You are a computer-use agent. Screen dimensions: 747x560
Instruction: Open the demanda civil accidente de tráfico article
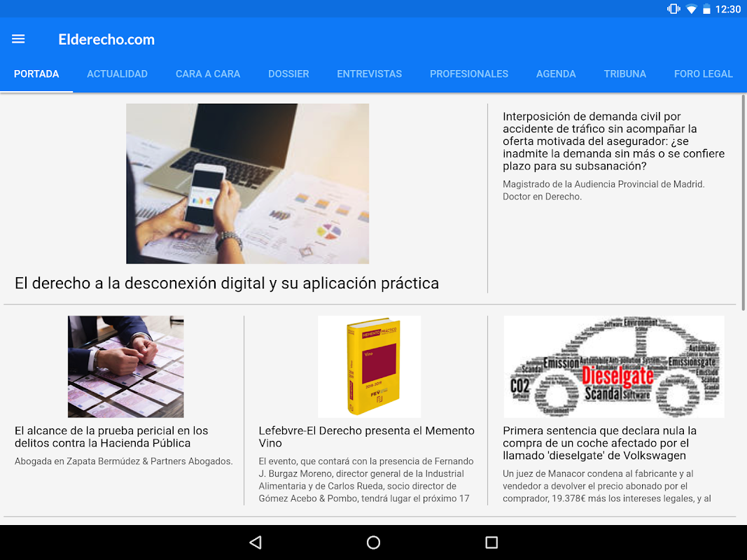coord(613,141)
